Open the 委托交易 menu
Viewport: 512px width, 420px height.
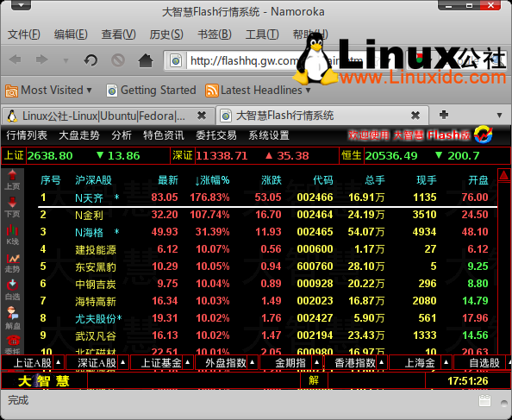[x=216, y=135]
